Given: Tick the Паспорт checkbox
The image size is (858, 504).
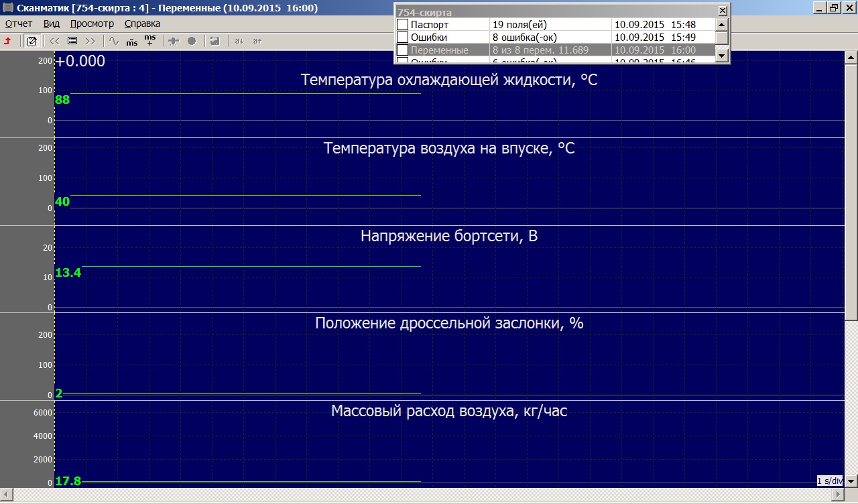Looking at the screenshot, I should point(402,24).
